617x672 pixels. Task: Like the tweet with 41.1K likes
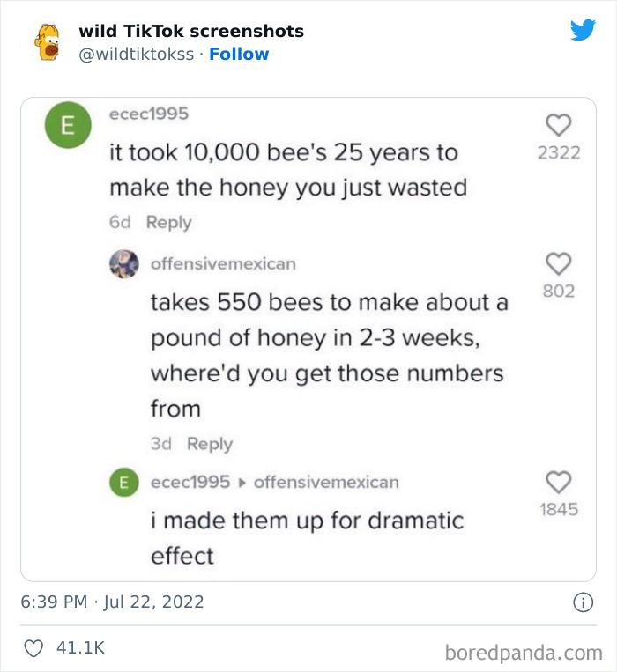coord(32,647)
